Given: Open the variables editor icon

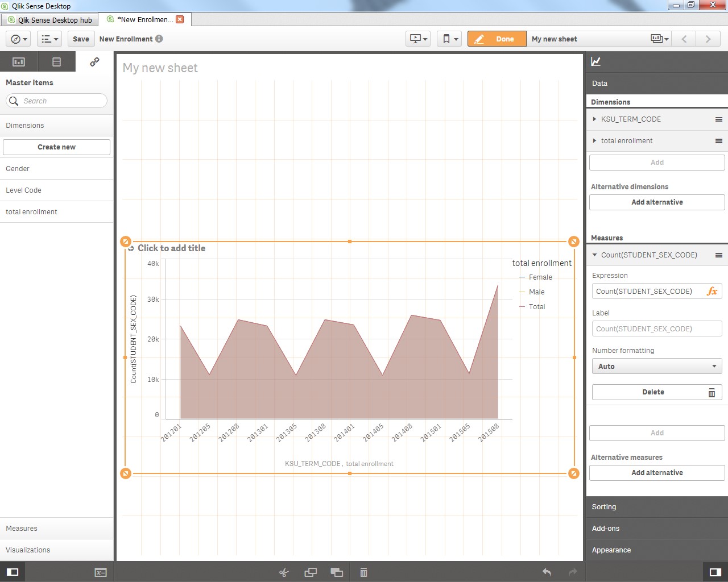Looking at the screenshot, I should 101,572.
